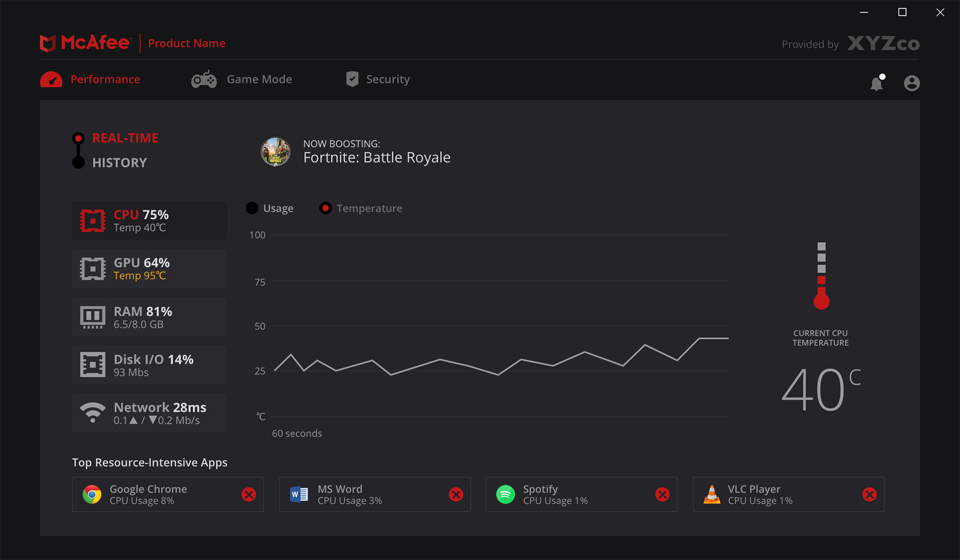Click the temperature line graph
This screenshot has width=960, height=560.
coord(501,357)
